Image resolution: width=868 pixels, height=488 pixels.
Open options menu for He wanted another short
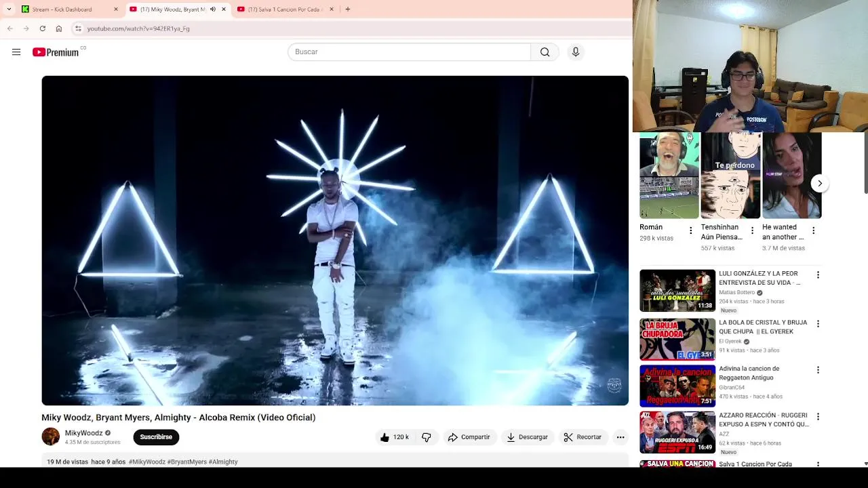point(814,230)
